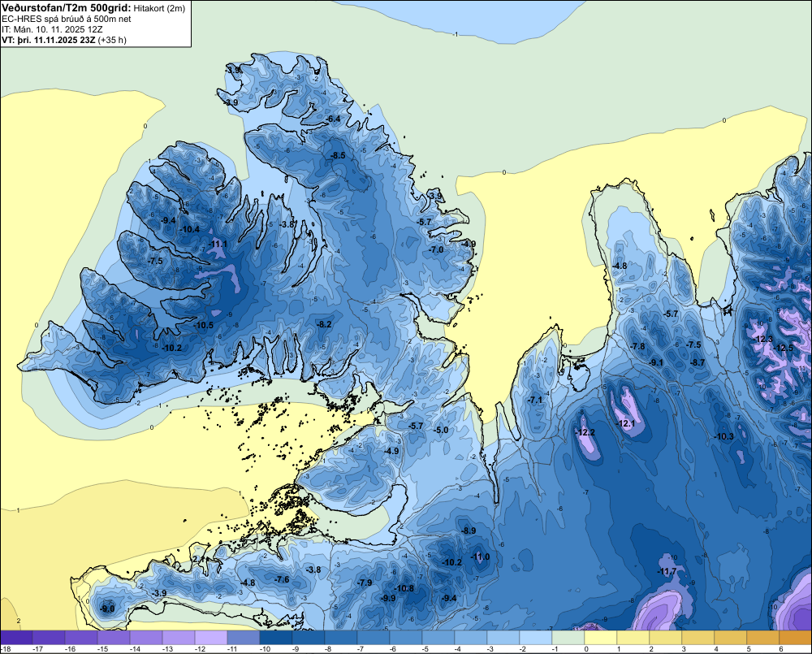
Task: Click the 'IT: Mán. 10. 11. 2025 12Z' line
Action: (x=52, y=29)
